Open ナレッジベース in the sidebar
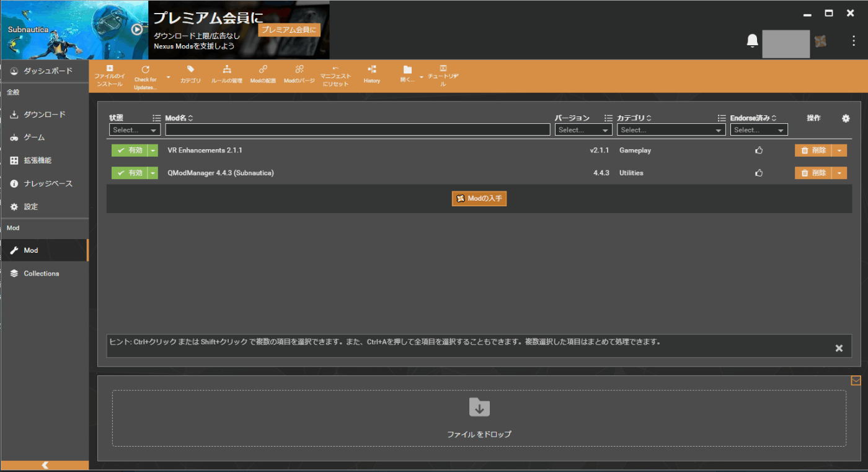This screenshot has height=472, width=868. (44, 184)
